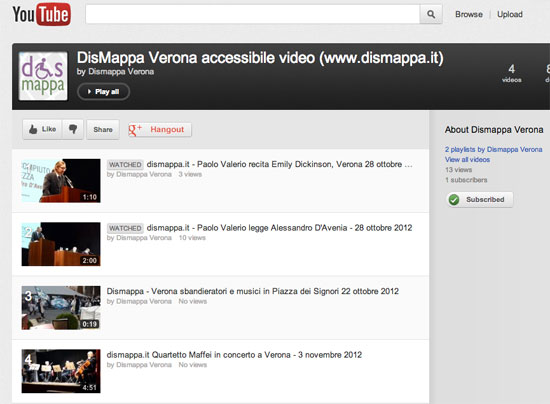Open thumbnail of Emily Dickinson video (1:10)
This screenshot has height=404, width=550.
61,181
